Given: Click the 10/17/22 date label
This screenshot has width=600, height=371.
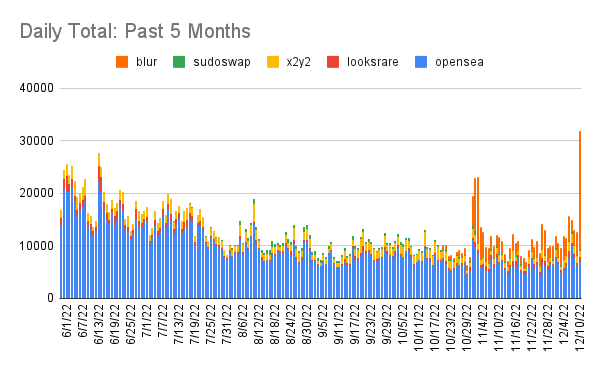Looking at the screenshot, I should [x=436, y=327].
